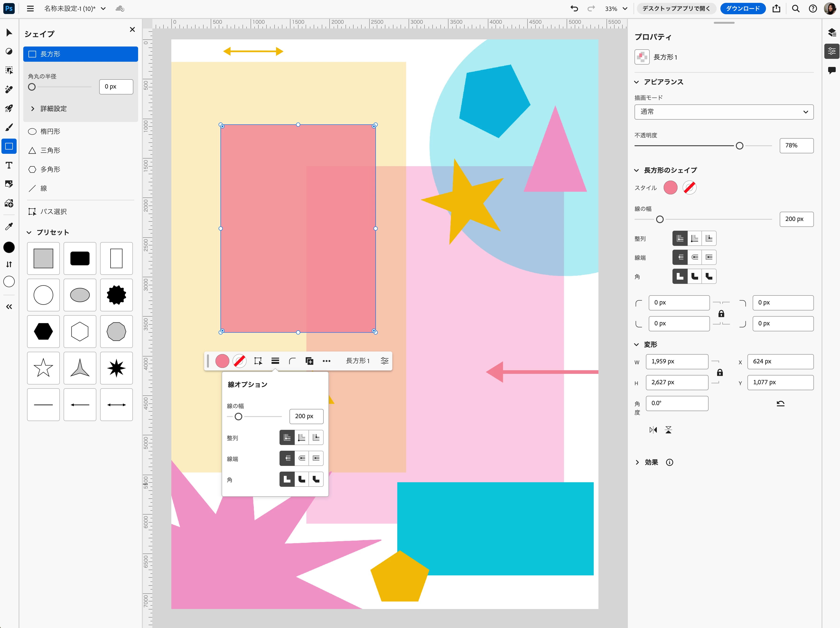Open the Layers panel icon

coord(832,32)
